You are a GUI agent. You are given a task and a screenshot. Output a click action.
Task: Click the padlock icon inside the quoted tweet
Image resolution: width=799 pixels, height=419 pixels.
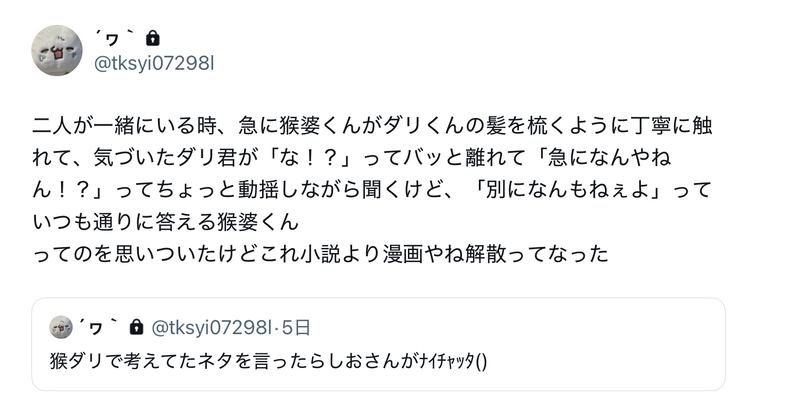point(138,326)
